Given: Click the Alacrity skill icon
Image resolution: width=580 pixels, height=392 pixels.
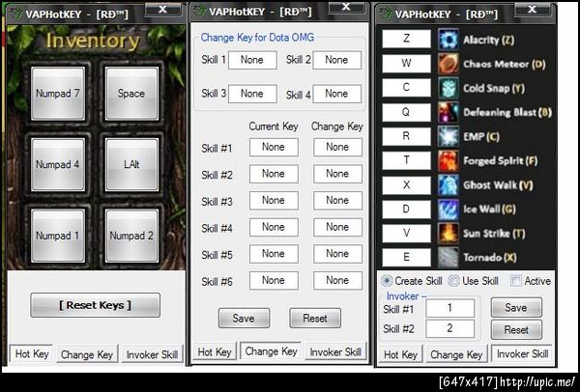Looking at the screenshot, I should [449, 40].
